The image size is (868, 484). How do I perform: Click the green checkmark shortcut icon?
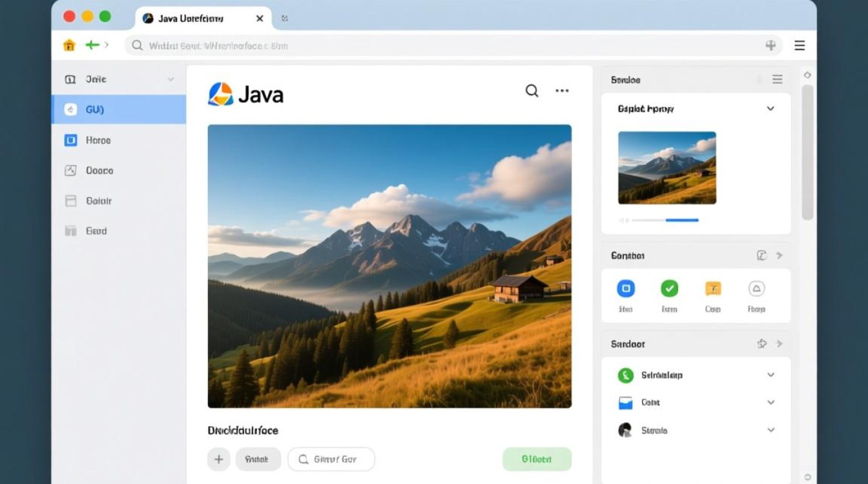[669, 288]
